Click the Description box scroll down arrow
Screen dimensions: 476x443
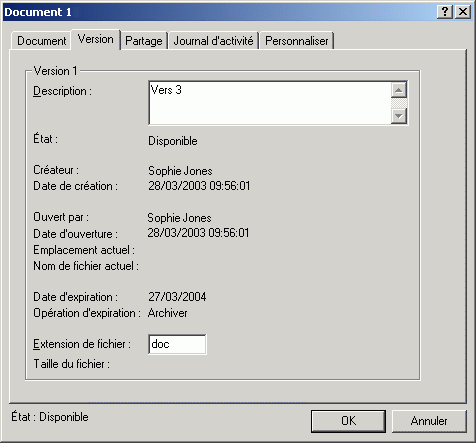tap(399, 116)
